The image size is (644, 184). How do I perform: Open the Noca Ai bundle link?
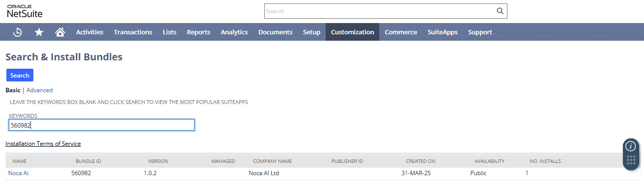[18, 173]
